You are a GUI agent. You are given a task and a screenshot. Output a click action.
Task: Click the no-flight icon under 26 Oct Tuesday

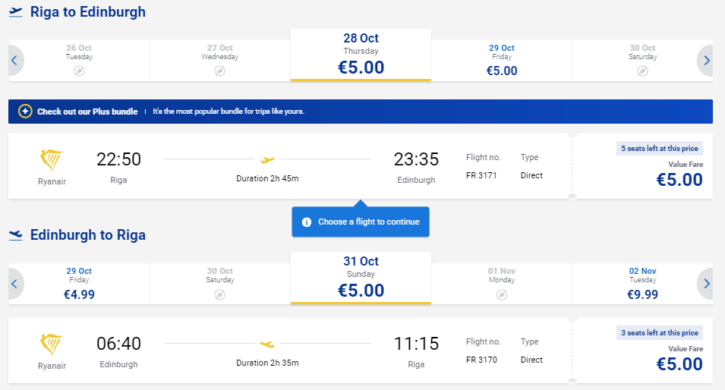pos(79,71)
